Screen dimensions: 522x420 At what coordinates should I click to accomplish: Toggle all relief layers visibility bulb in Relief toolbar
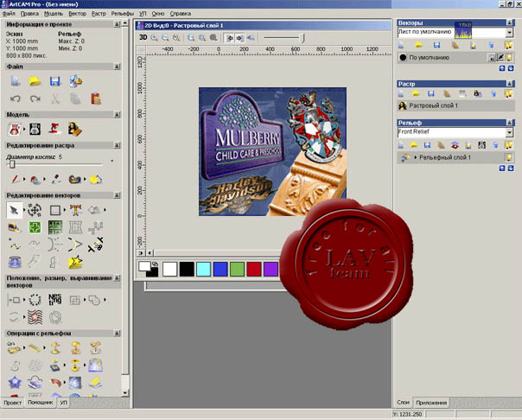tap(508, 145)
